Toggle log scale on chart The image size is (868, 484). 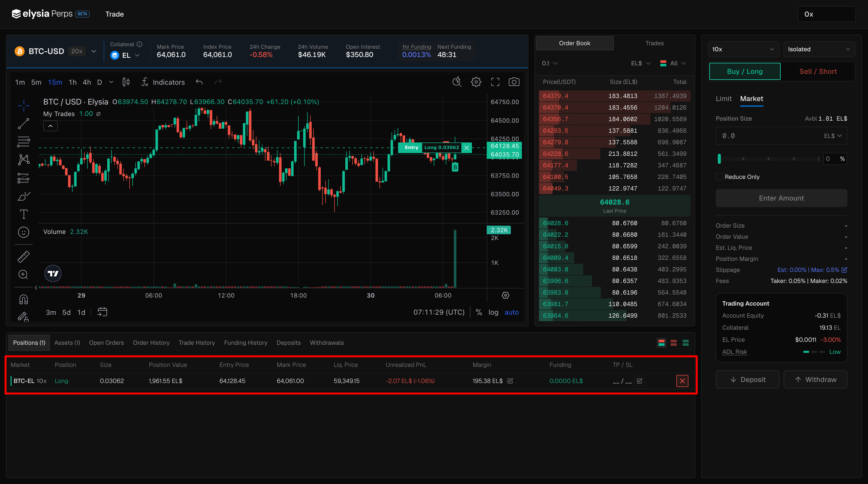(x=493, y=312)
